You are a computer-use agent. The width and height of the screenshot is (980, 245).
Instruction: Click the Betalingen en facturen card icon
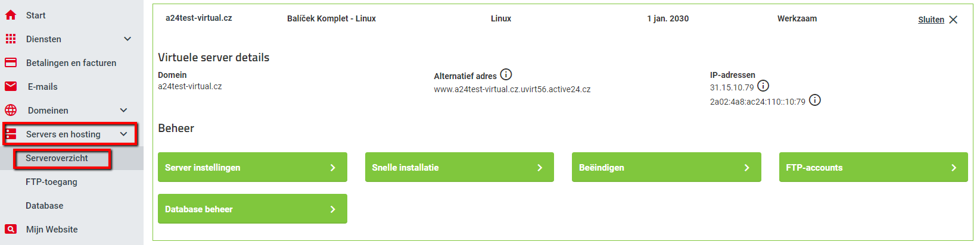pyautogui.click(x=11, y=63)
